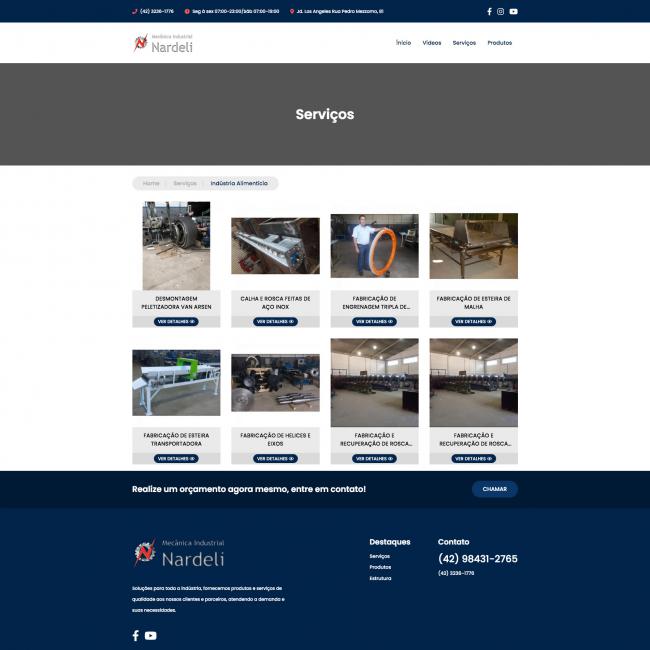
Task: Click the Nardeli logo in header
Action: 163,43
